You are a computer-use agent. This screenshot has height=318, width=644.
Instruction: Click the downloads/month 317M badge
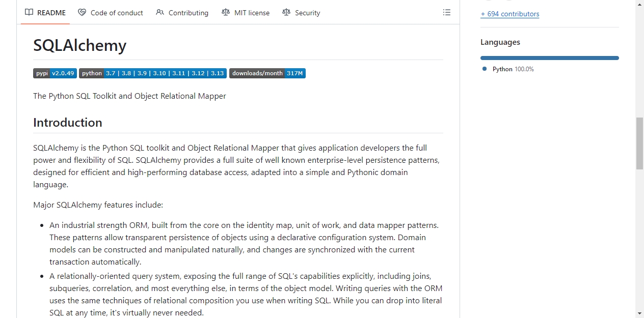point(267,73)
